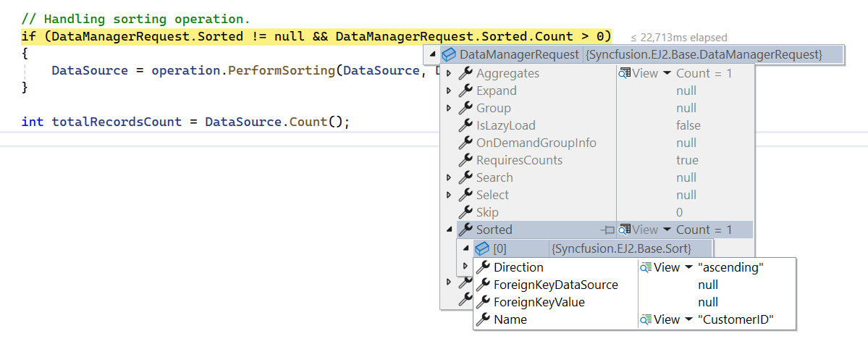Image resolution: width=868 pixels, height=344 pixels.
Task: Open the View dropdown arrow for Aggregates
Action: point(667,73)
